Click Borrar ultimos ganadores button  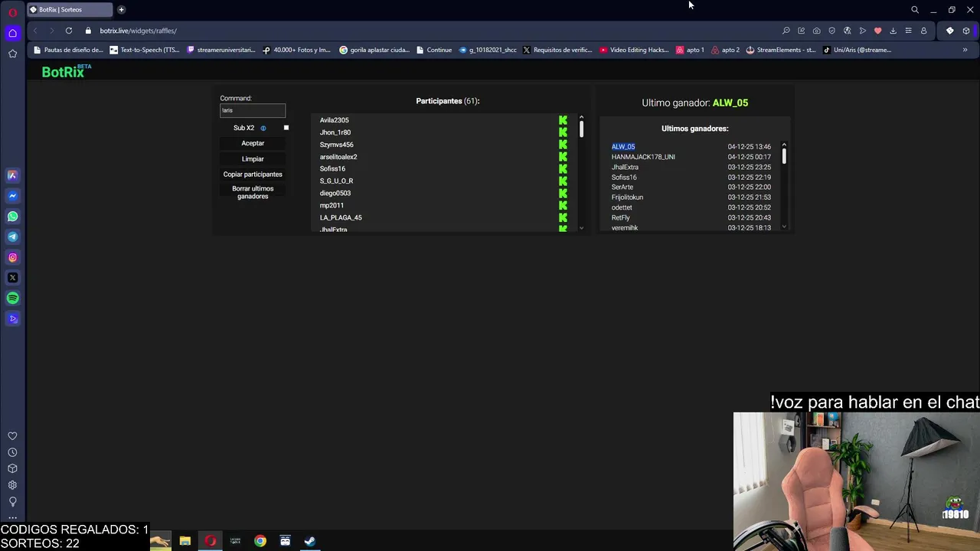pos(253,192)
